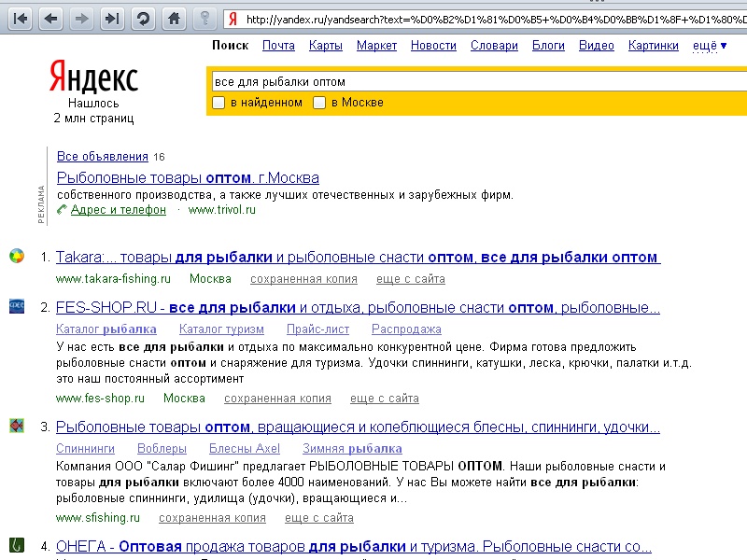Open the Маркет tab

[377, 46]
